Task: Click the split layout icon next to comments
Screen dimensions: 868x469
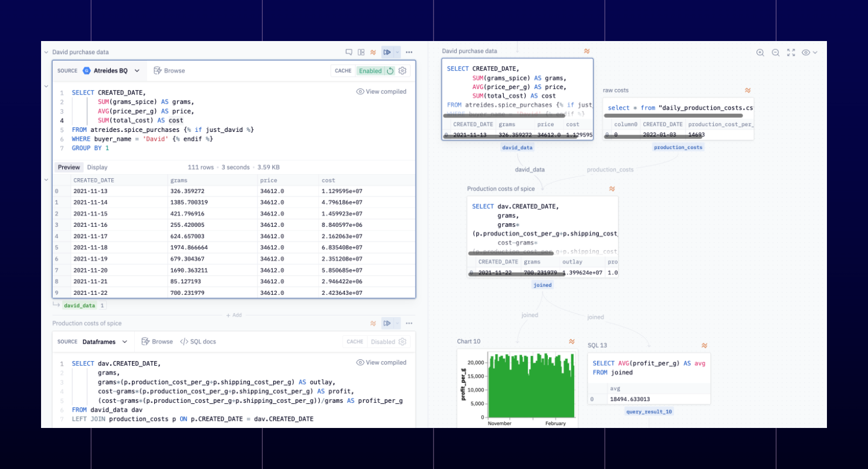Action: click(361, 52)
